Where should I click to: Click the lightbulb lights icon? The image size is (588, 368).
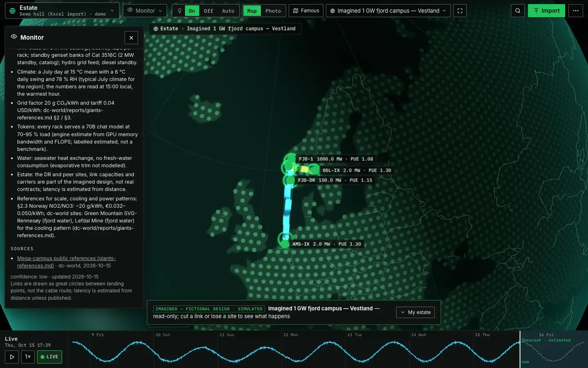click(x=179, y=11)
